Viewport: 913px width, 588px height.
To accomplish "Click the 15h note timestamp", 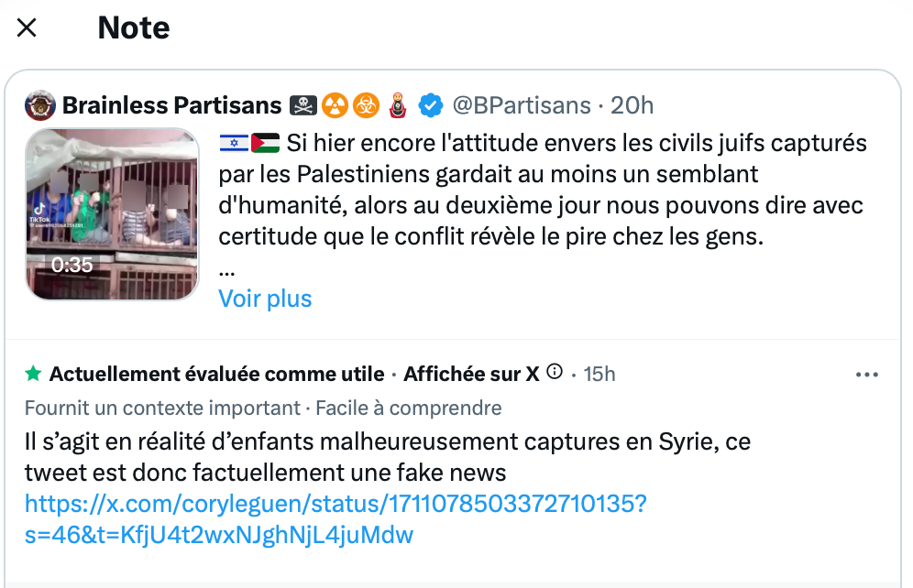I will click(599, 374).
